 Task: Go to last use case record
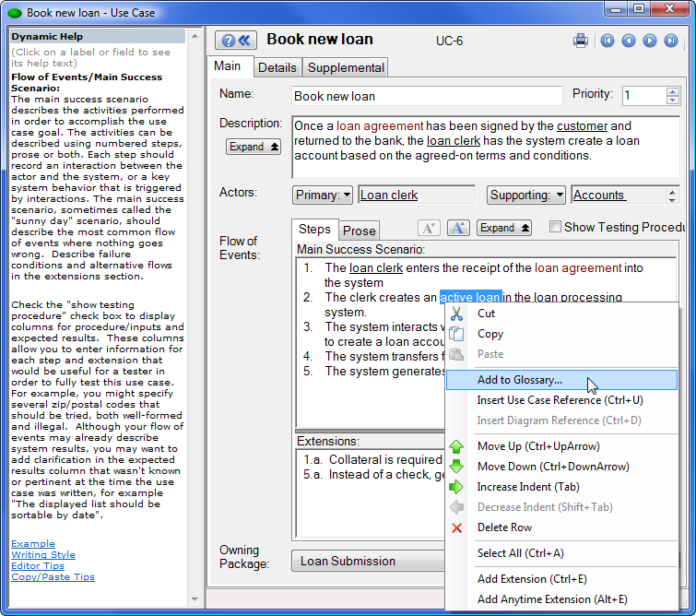coord(671,41)
